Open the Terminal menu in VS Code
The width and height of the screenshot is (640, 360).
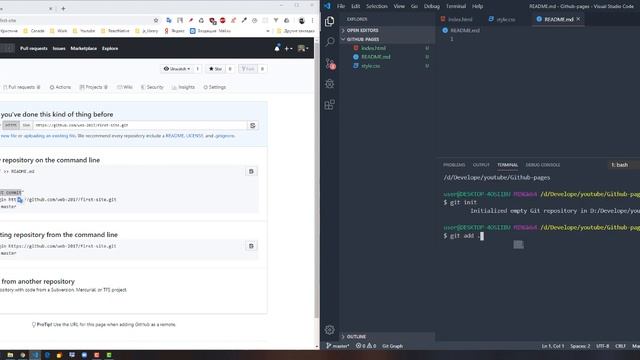click(x=456, y=6)
